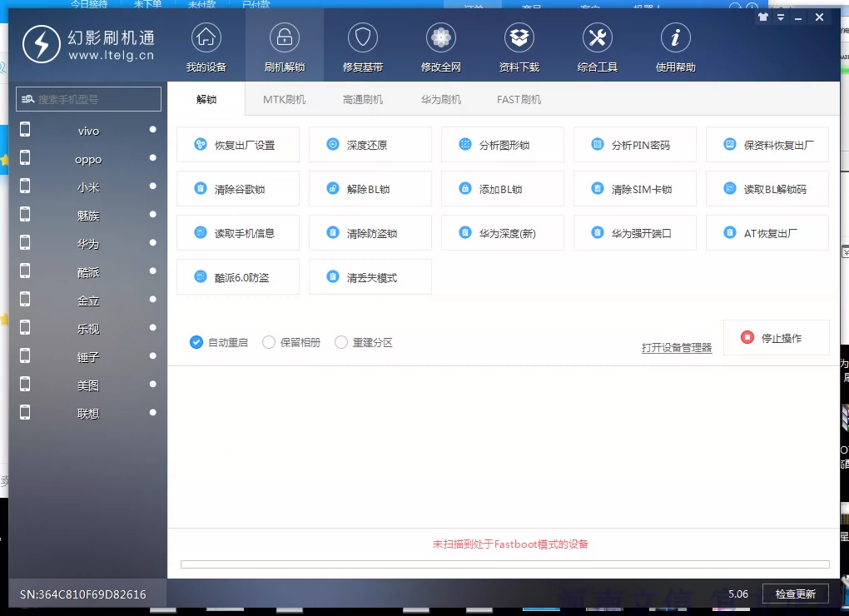Click the 搜索手机型号 search field
Screen dimensions: 849x616
pyautogui.click(x=89, y=99)
